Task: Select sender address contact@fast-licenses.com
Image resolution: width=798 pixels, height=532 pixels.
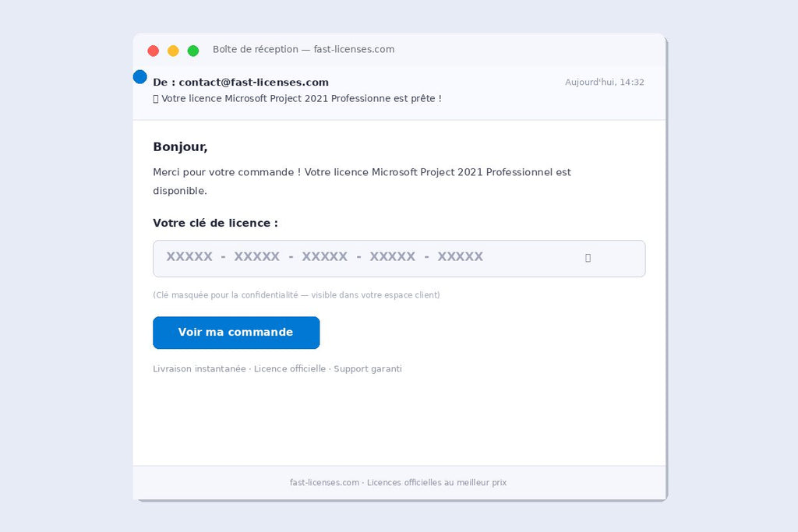Action: pos(253,83)
